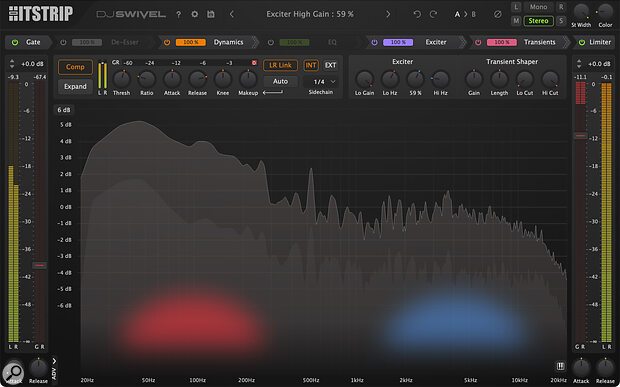Toggle the Gate module power button
The image size is (620, 387).
click(15, 42)
